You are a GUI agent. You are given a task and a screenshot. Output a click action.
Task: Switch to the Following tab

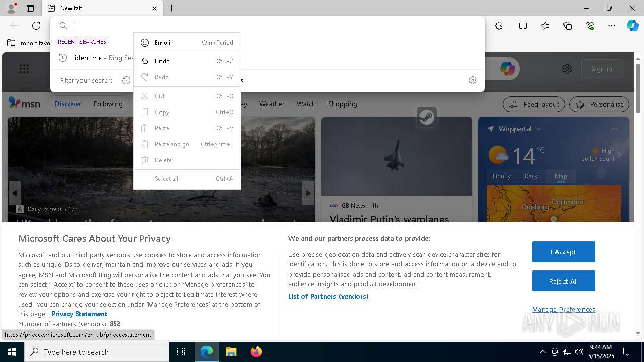coord(108,104)
